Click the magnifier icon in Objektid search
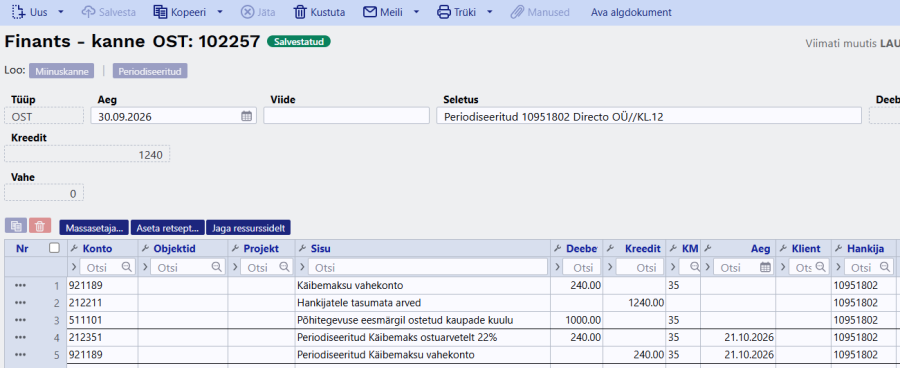This screenshot has width=900, height=368. [x=216, y=267]
